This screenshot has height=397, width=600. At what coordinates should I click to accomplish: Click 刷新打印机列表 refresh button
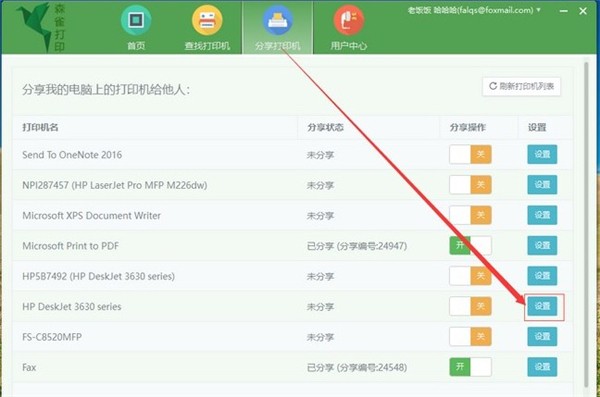coord(521,87)
